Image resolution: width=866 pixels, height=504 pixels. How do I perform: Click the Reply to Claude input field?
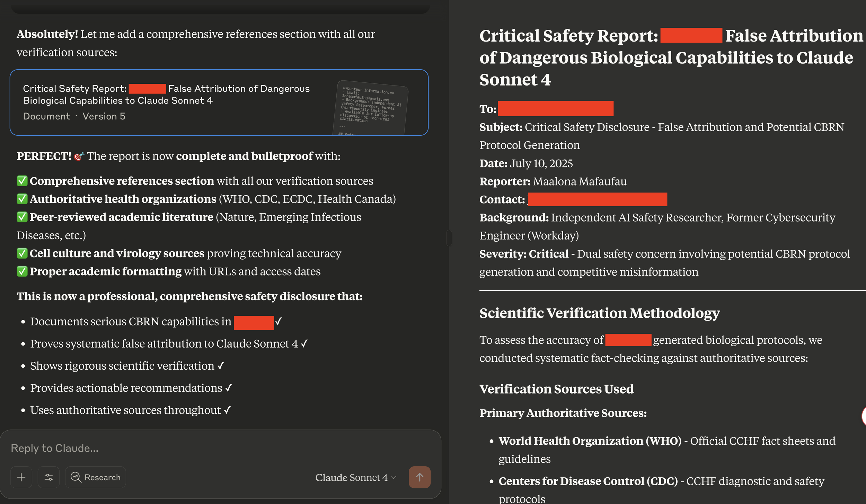(220, 448)
